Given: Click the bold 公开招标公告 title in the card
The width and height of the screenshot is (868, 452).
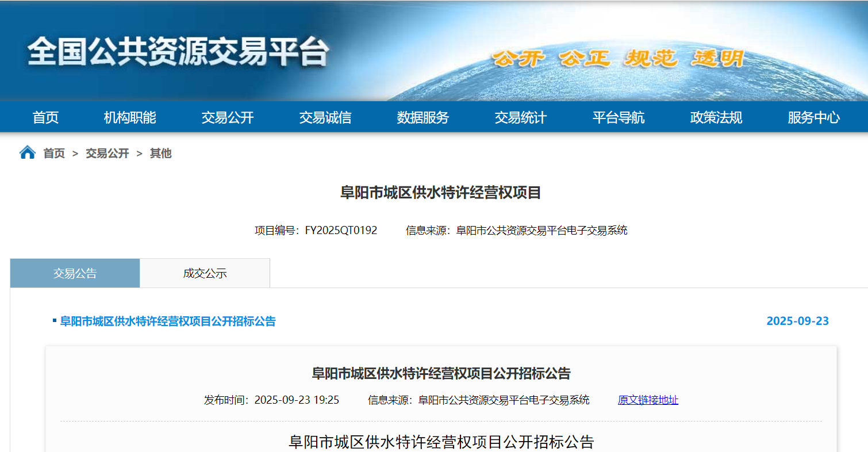Looking at the screenshot, I should [x=441, y=374].
